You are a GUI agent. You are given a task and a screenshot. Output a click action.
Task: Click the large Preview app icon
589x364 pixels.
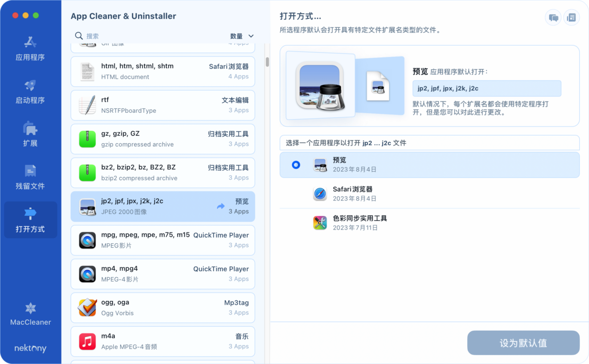pyautogui.click(x=320, y=86)
